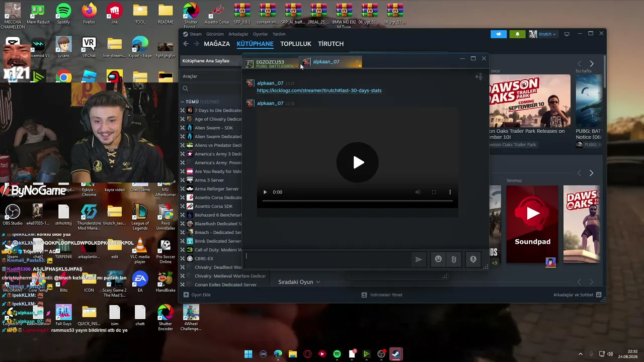The height and width of the screenshot is (362, 644).
Task: Advance the Temmuz shelf with right arrow
Action: [x=591, y=173]
